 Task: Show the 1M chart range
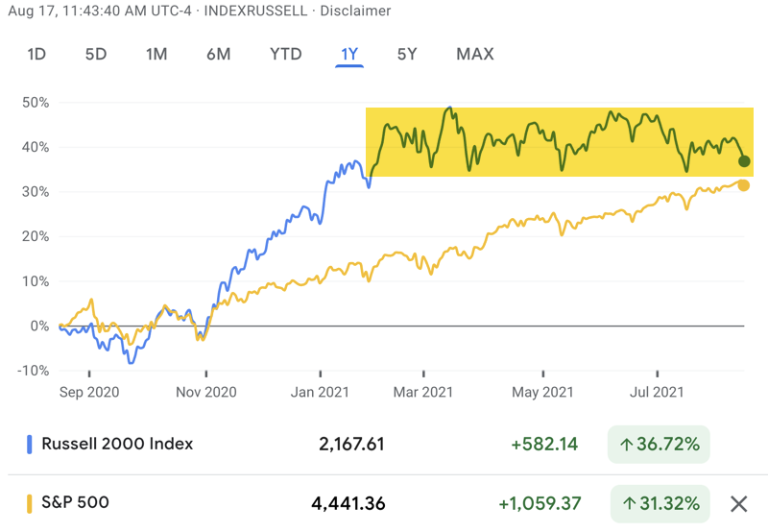[x=156, y=54]
